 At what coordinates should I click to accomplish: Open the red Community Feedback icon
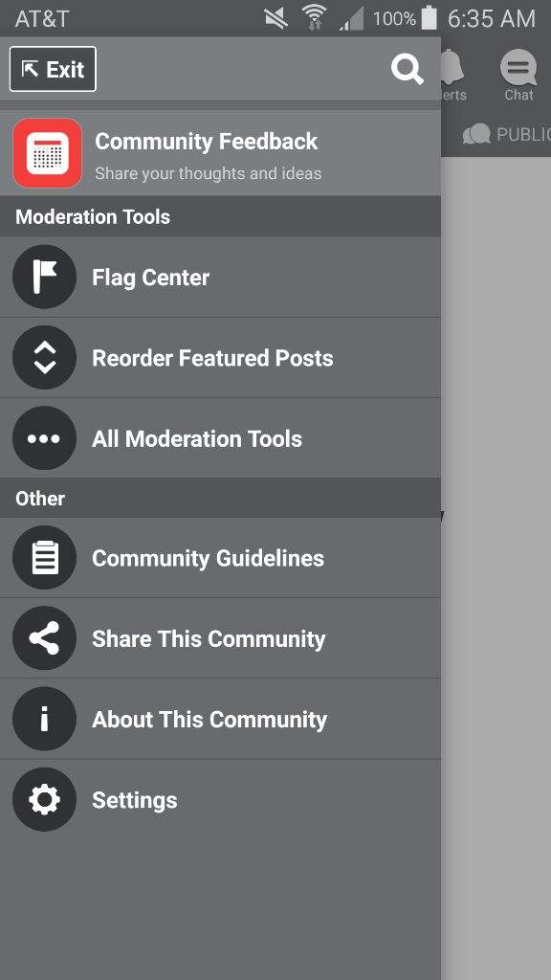[x=48, y=153]
